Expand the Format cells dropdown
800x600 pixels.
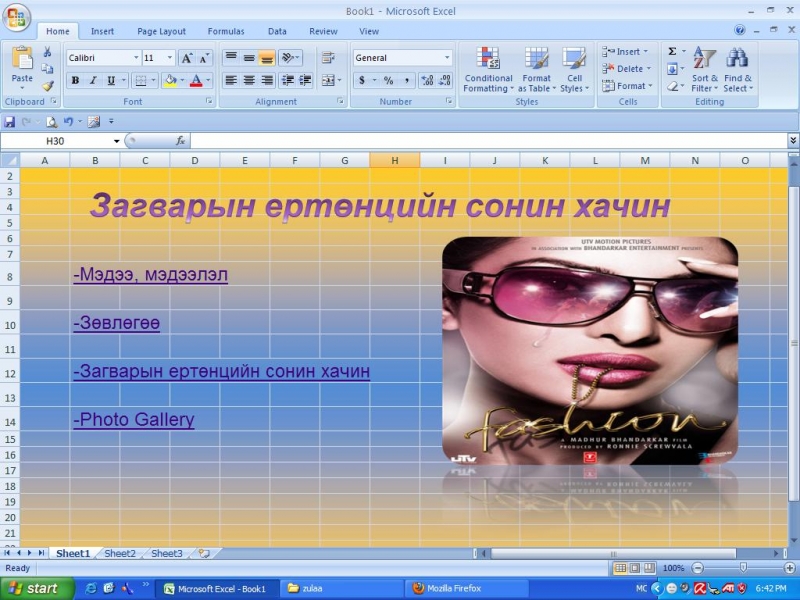tap(651, 86)
